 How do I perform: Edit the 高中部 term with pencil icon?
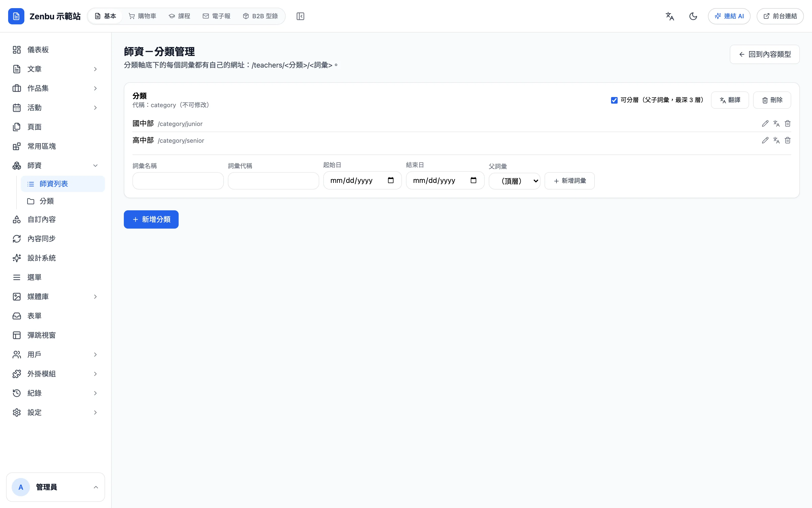coord(765,140)
